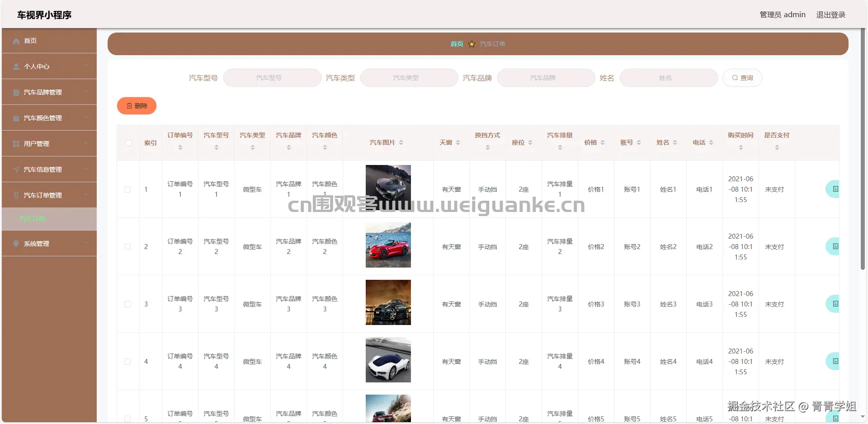The width and height of the screenshot is (868, 424).
Task: Sort by 汽车类型 column header arrows
Action: click(x=253, y=147)
